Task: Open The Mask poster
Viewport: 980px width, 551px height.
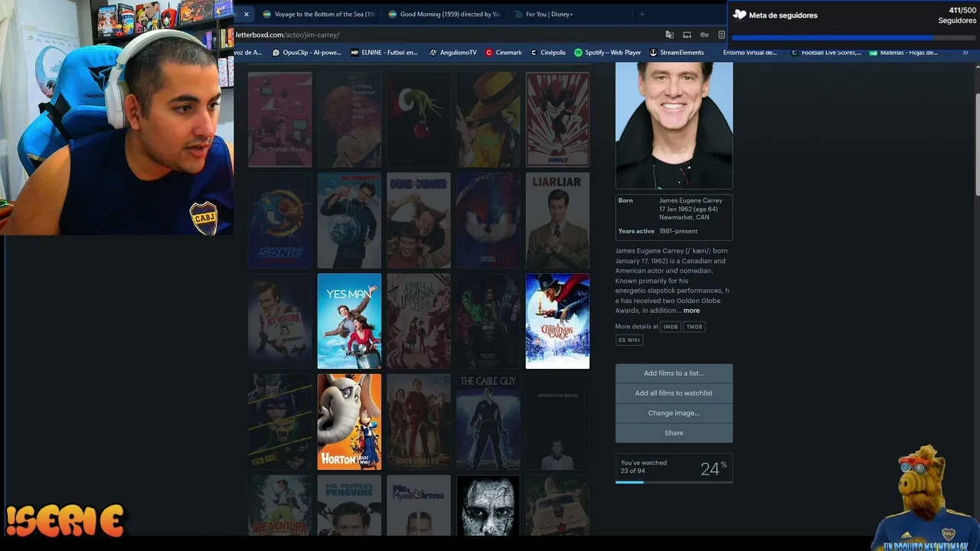Action: 488,119
